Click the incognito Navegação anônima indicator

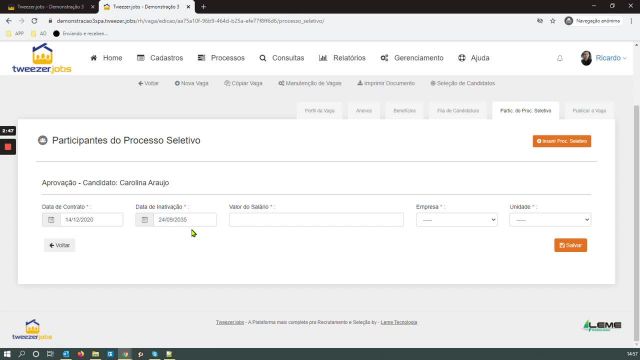tap(593, 21)
